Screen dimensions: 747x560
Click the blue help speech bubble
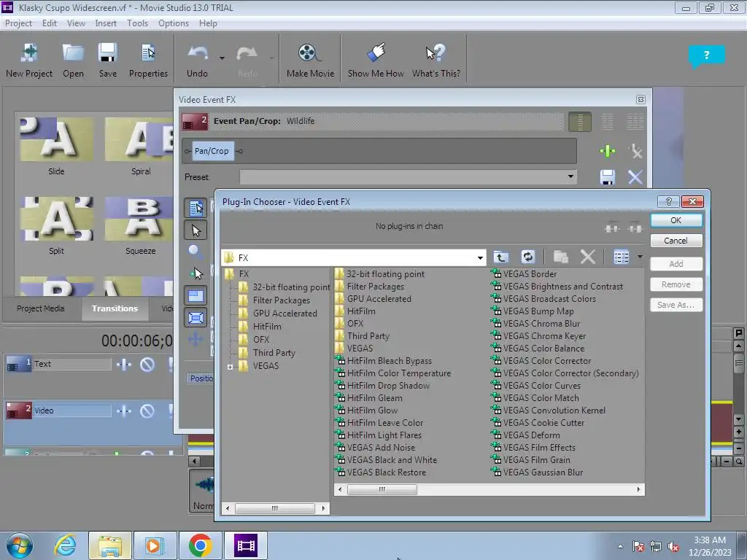tap(706, 55)
